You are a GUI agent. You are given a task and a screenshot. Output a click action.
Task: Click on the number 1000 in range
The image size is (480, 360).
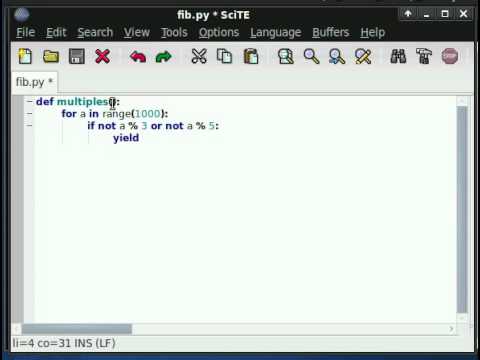click(x=148, y=114)
